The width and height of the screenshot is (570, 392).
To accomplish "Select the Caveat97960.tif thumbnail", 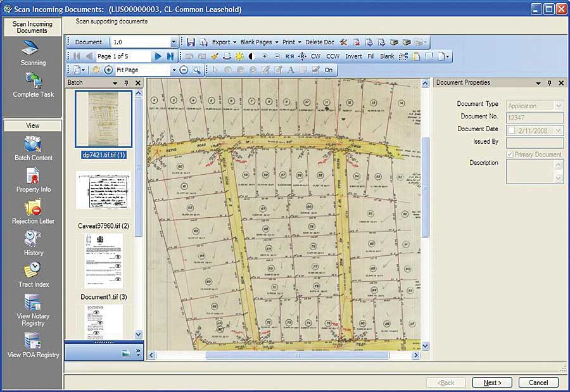I will click(103, 190).
